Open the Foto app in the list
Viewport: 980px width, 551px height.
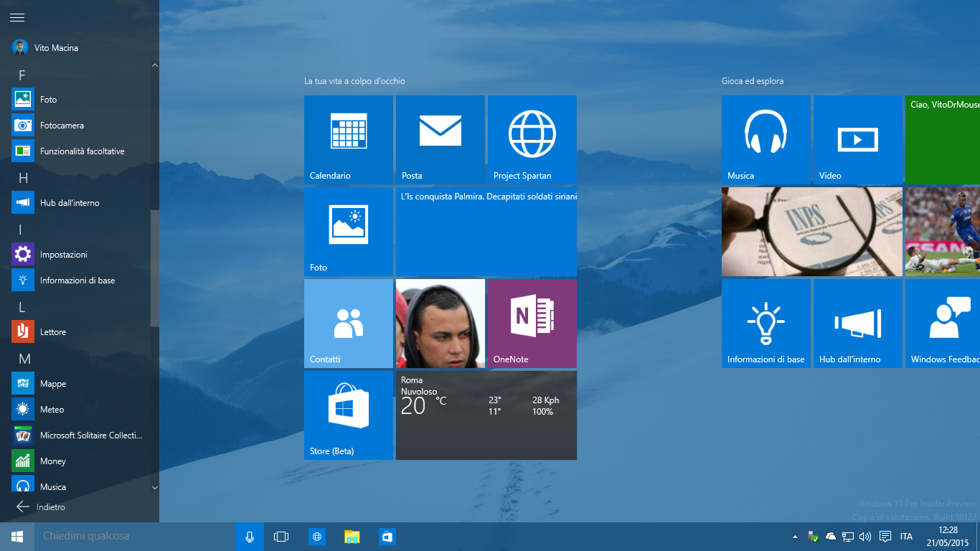click(79, 100)
